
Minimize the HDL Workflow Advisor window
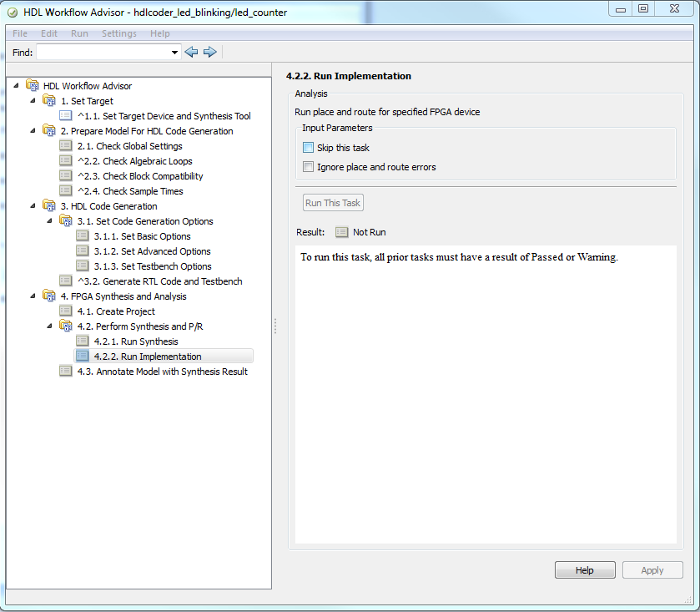pyautogui.click(x=621, y=8)
